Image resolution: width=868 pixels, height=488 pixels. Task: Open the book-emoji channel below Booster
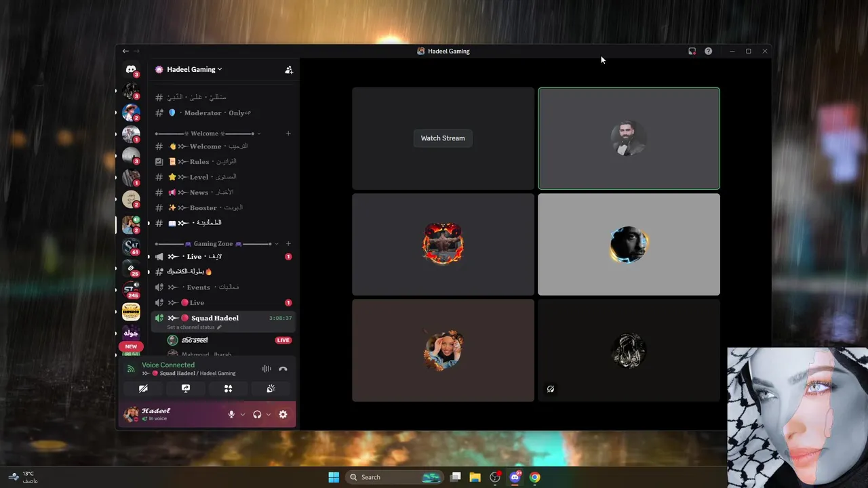pyautogui.click(x=223, y=223)
